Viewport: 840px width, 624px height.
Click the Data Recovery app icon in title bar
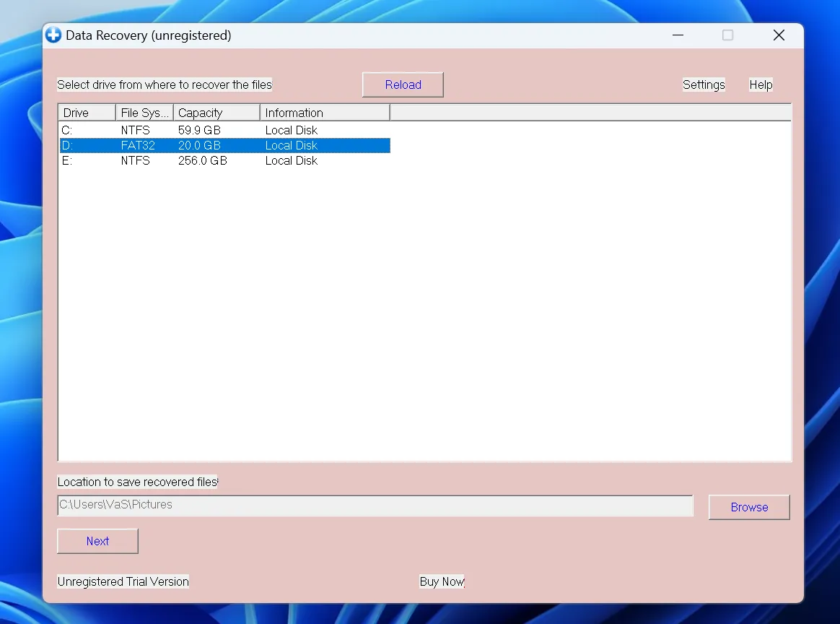point(53,35)
